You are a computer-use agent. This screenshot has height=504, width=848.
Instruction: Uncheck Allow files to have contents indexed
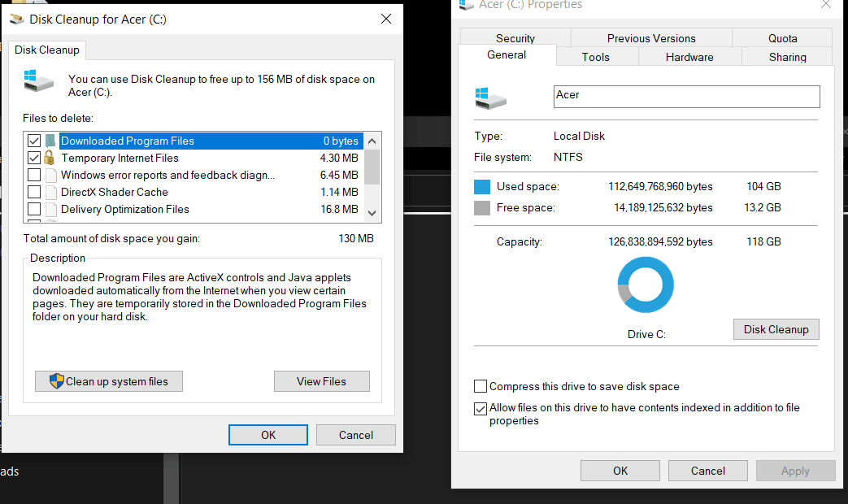click(480, 408)
